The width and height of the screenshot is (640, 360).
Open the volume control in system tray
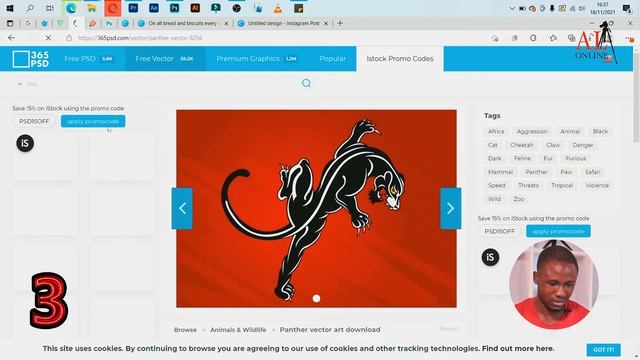pyautogui.click(x=582, y=8)
